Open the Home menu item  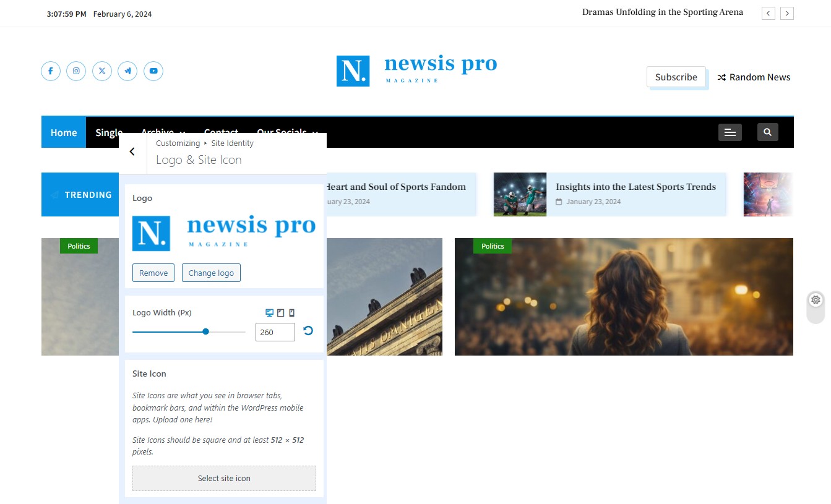64,132
